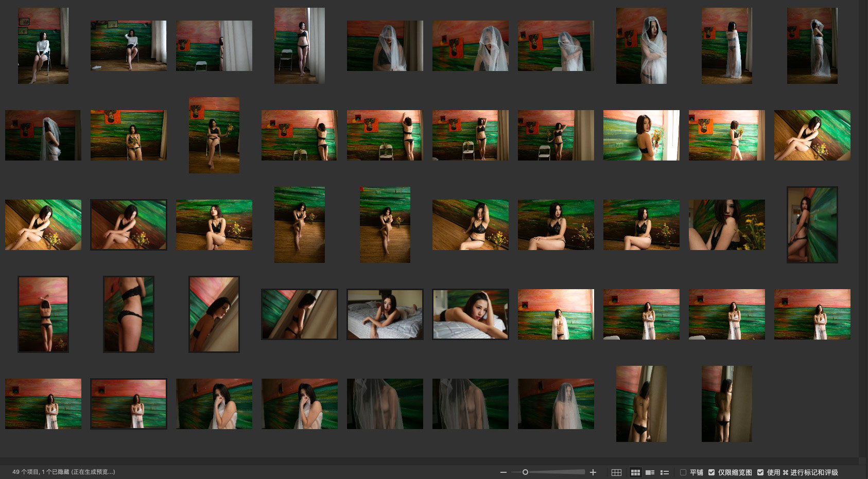Switch to the details view icon
This screenshot has height=479, width=868.
coord(650,472)
